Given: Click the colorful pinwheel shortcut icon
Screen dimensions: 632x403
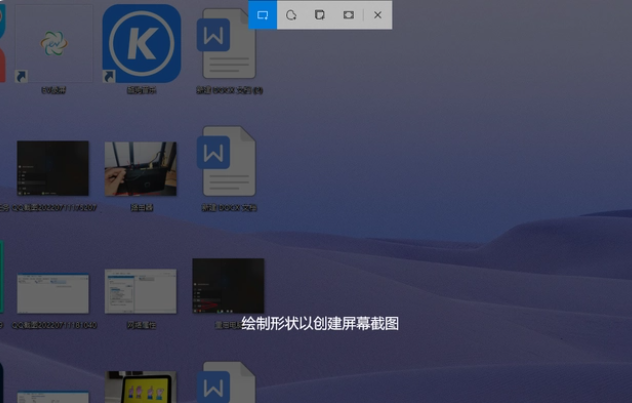Looking at the screenshot, I should (53, 43).
